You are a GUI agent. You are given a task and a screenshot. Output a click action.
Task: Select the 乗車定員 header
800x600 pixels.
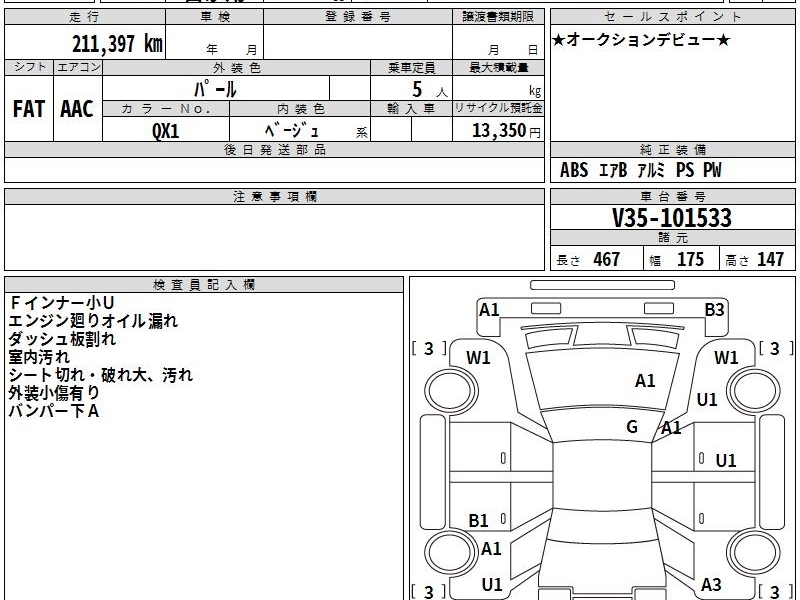411,67
